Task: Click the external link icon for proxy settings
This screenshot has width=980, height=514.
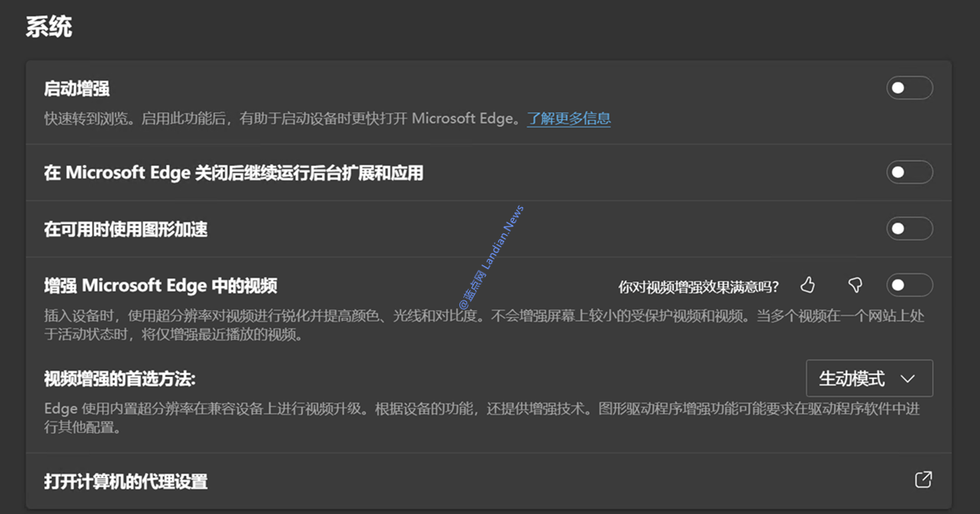Action: [923, 480]
